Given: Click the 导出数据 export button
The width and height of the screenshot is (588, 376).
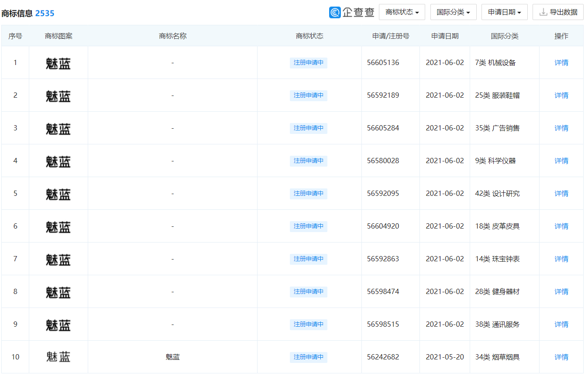Looking at the screenshot, I should click(x=558, y=12).
